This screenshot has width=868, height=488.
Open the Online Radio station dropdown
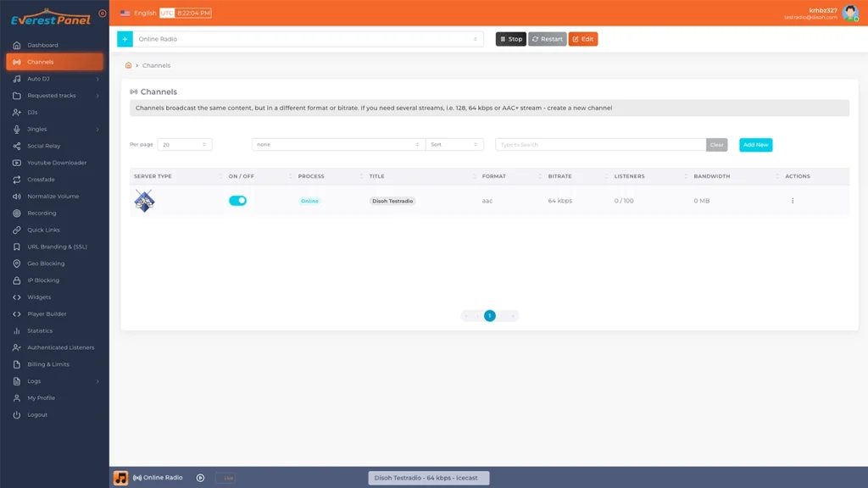(x=309, y=39)
